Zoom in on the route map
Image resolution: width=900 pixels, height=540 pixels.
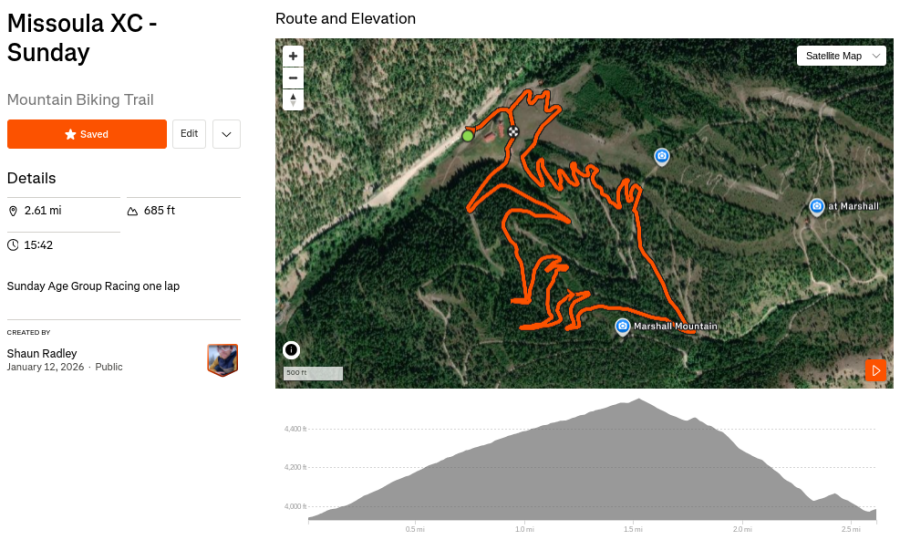click(x=293, y=57)
